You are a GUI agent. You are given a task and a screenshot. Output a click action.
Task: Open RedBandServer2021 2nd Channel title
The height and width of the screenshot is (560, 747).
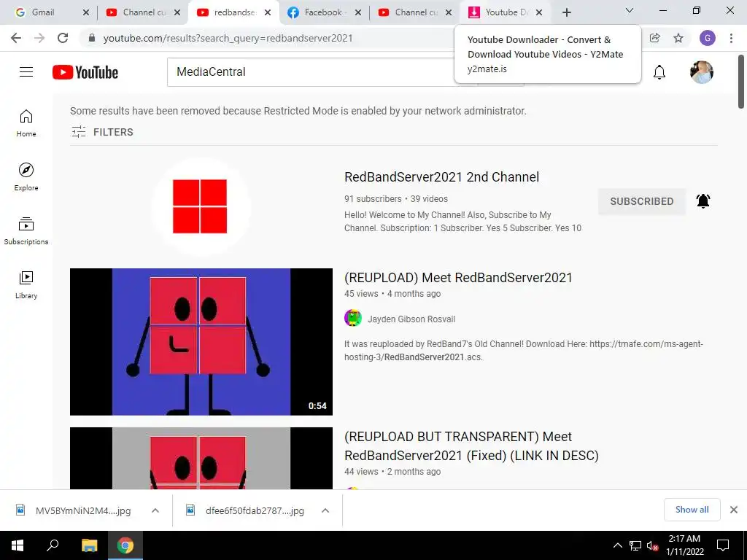(x=441, y=177)
